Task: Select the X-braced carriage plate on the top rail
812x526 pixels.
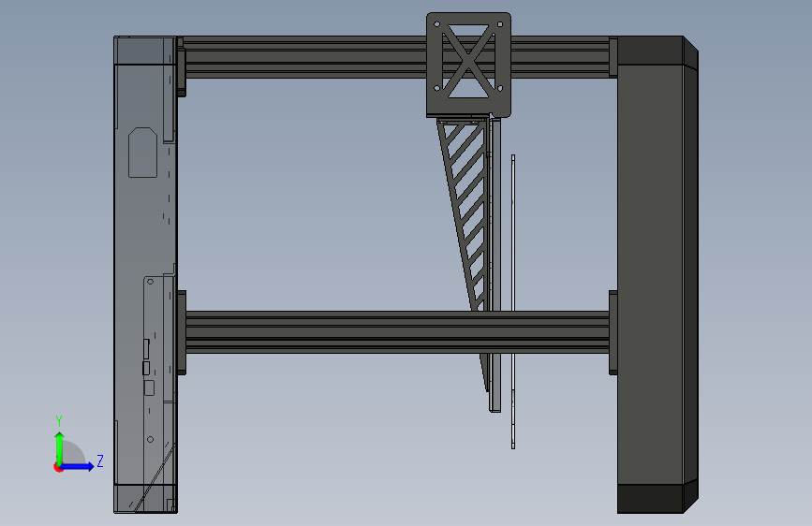Action: pyautogui.click(x=468, y=65)
